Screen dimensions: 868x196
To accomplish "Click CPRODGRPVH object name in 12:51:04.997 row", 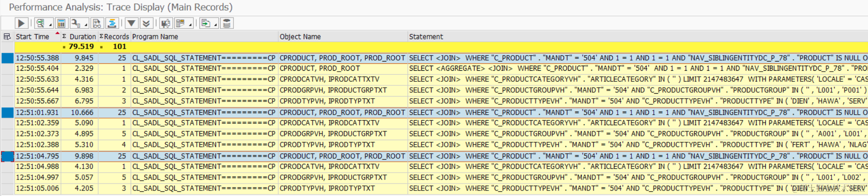I will pyautogui.click(x=333, y=178).
